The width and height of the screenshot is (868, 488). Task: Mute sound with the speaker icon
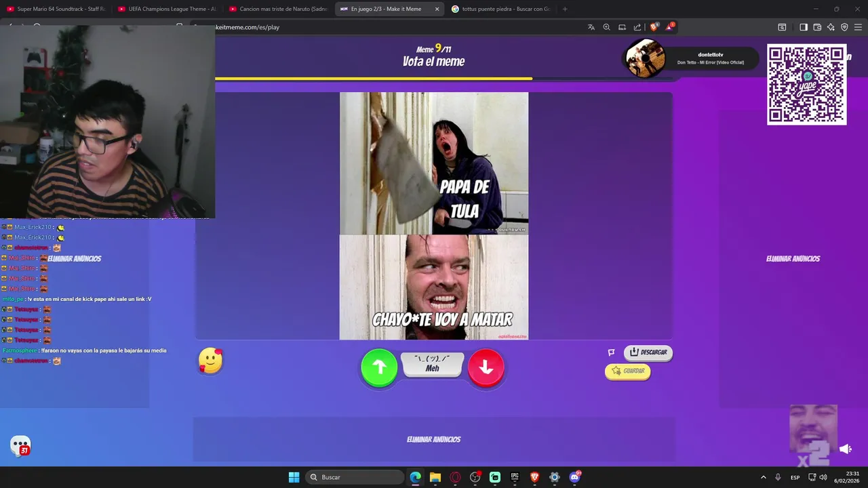pyautogui.click(x=845, y=449)
